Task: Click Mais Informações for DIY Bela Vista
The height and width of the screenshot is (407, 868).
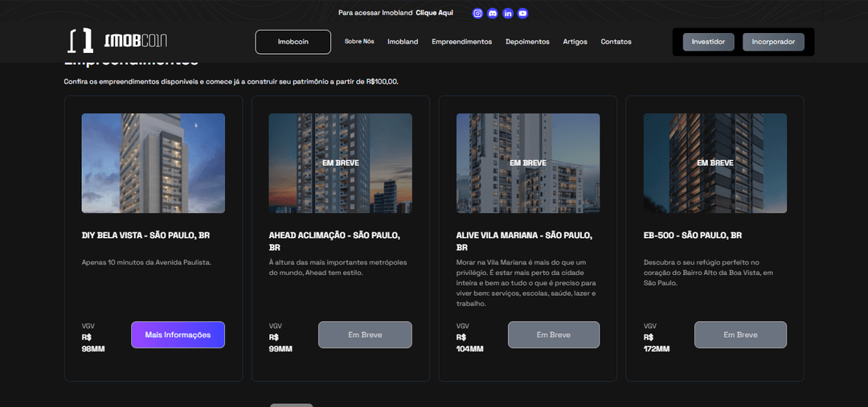Action: click(178, 335)
